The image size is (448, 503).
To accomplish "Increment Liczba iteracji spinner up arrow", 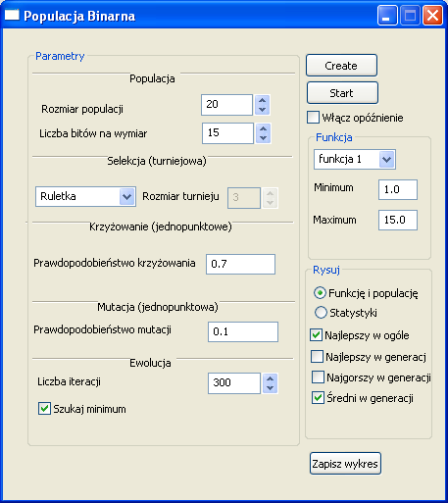I will click(x=270, y=378).
